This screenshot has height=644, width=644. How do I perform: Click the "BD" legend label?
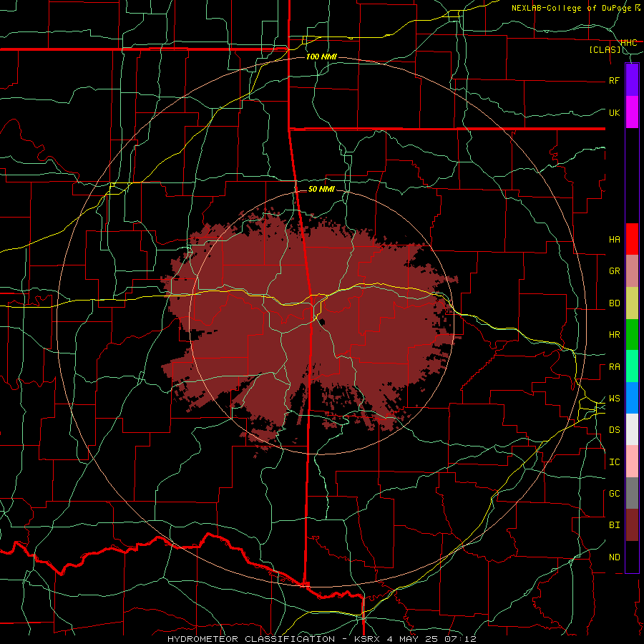click(614, 303)
